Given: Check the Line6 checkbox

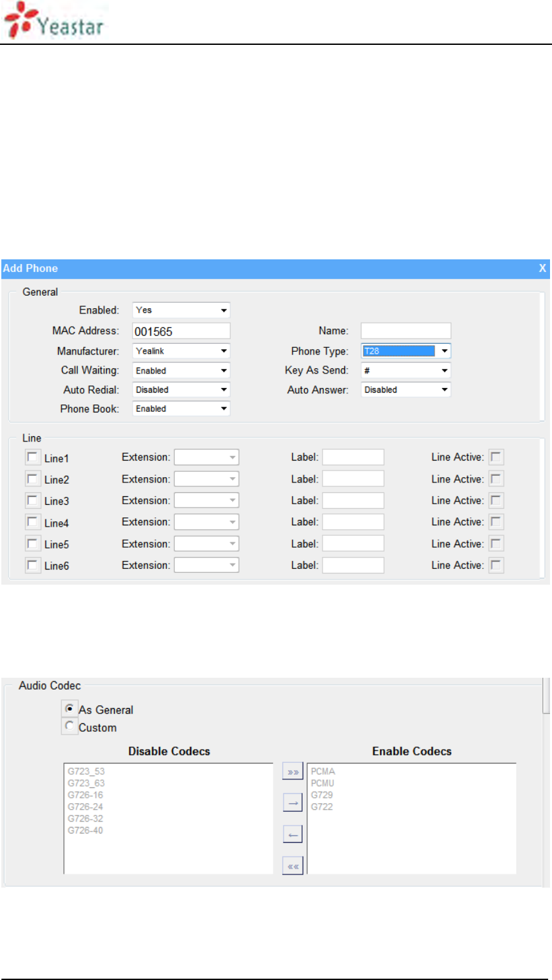Looking at the screenshot, I should pos(32,565).
